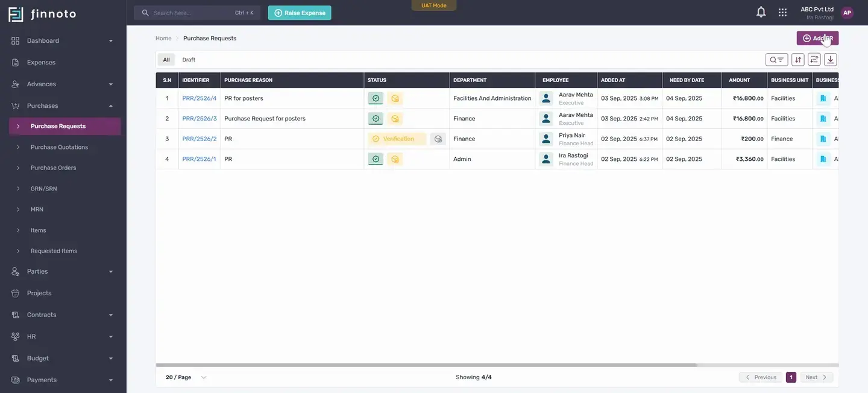This screenshot has width=868, height=393.
Task: Expand the Advances menu arrow
Action: 110,84
